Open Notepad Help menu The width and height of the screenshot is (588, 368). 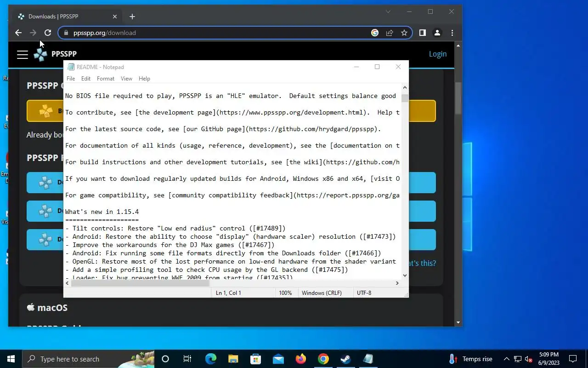(x=144, y=79)
